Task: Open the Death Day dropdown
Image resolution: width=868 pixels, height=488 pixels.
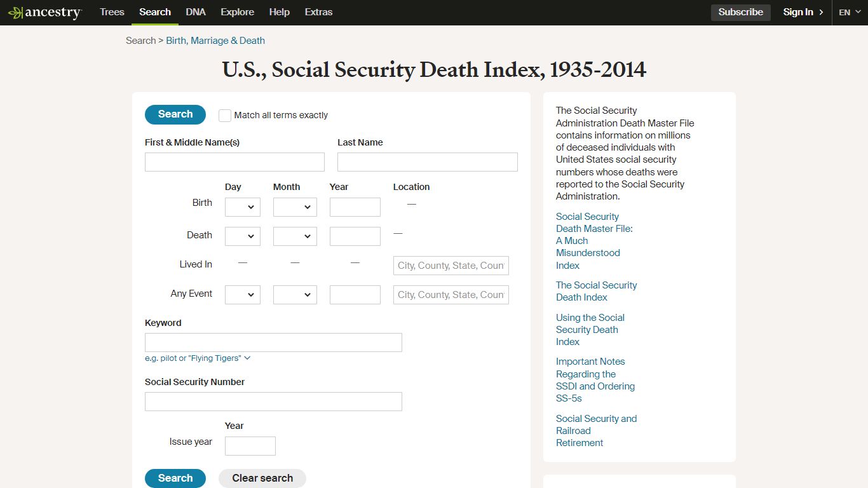Action: pos(243,236)
